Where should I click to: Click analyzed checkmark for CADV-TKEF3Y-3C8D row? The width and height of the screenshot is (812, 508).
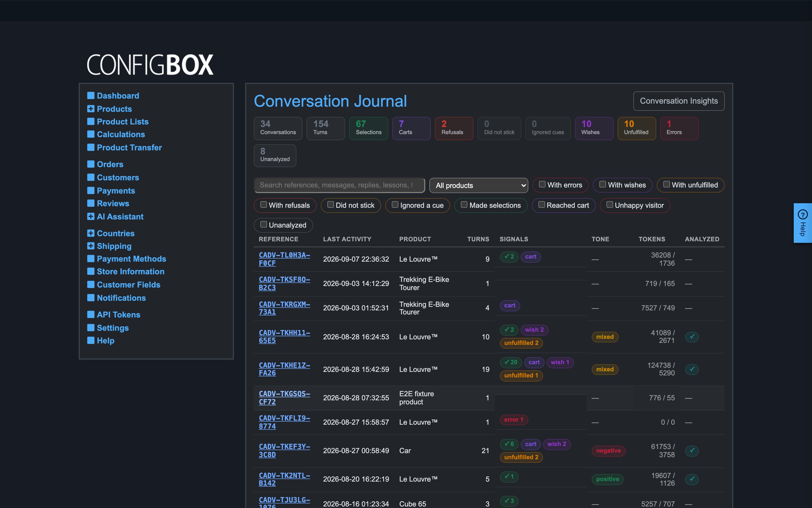[692, 451]
